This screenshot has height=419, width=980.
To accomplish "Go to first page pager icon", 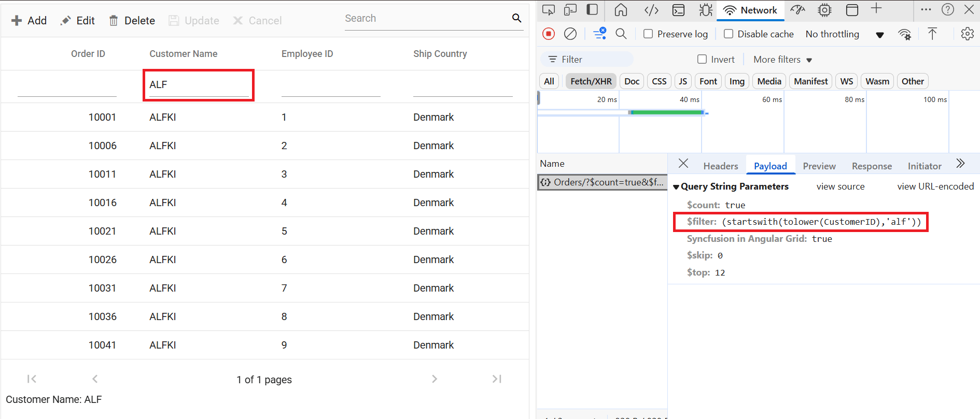I will (32, 379).
